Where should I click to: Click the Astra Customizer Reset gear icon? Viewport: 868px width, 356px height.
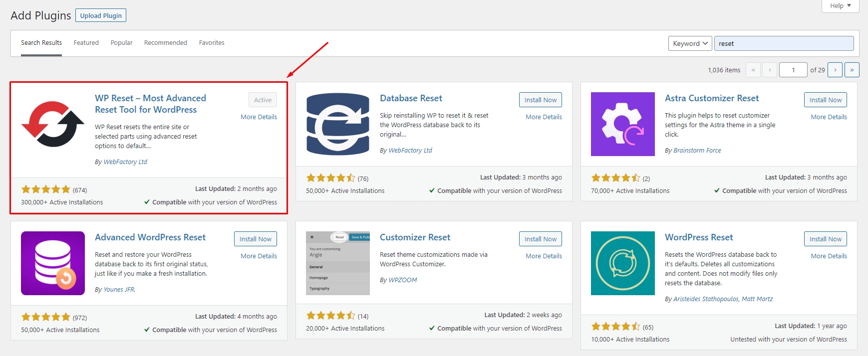(622, 124)
